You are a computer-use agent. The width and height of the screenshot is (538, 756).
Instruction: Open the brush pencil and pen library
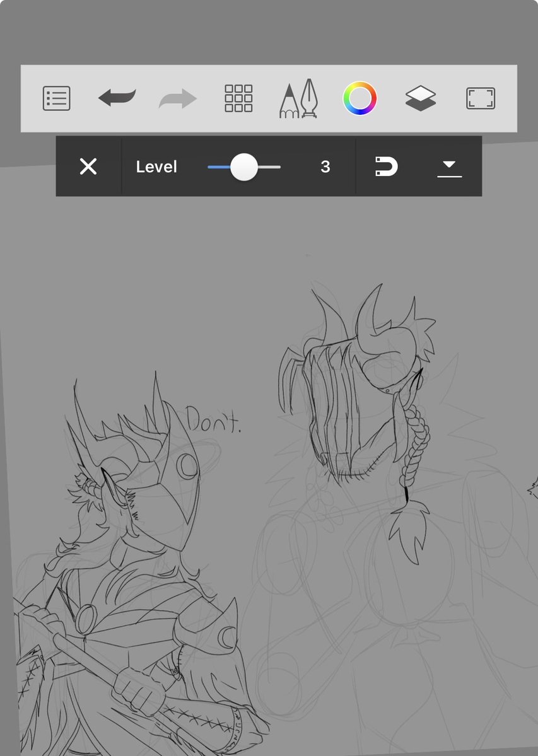coord(298,98)
